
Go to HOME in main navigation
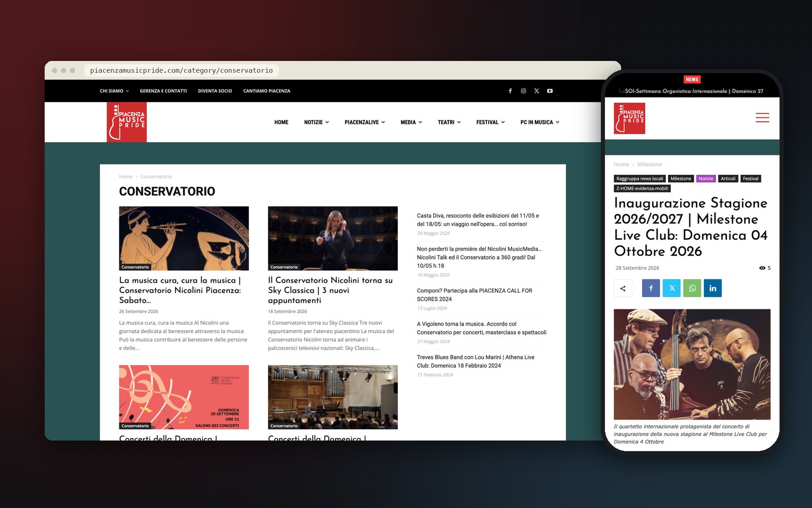(x=281, y=122)
